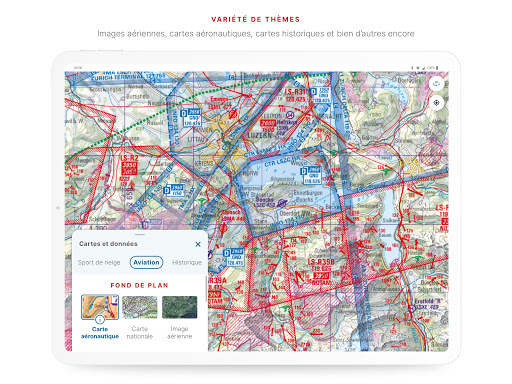Choose the Image aérienne background thumbnail
512x384 pixels.
click(179, 307)
